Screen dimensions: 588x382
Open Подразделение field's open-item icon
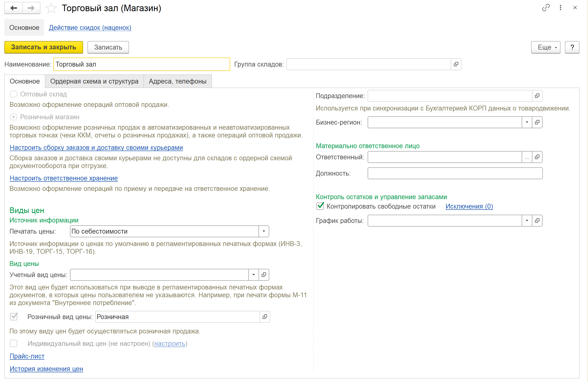[x=537, y=96]
